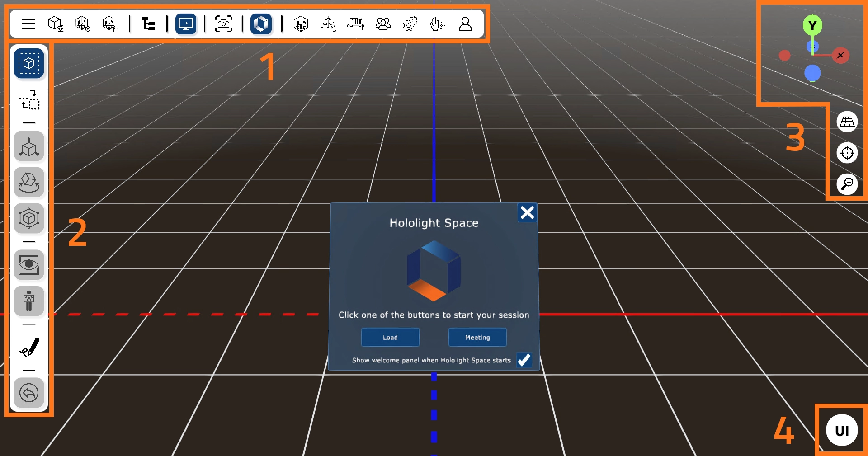Click the save scene icon with floppy
This screenshot has width=868, height=456.
click(110, 24)
